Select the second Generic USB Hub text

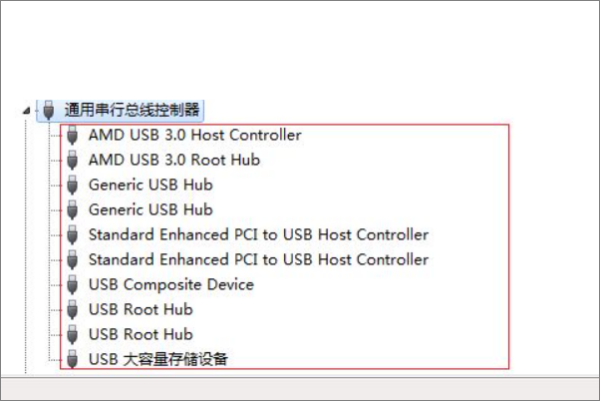pyautogui.click(x=150, y=209)
